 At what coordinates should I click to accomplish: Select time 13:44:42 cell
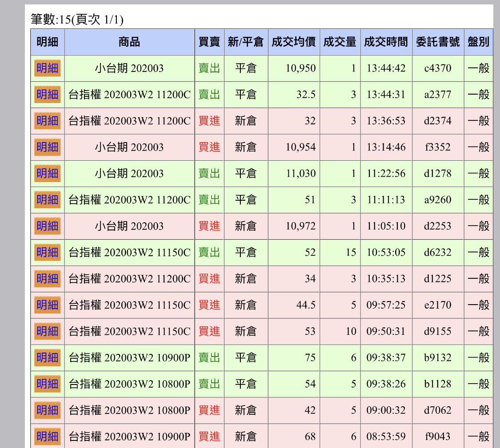pos(386,68)
